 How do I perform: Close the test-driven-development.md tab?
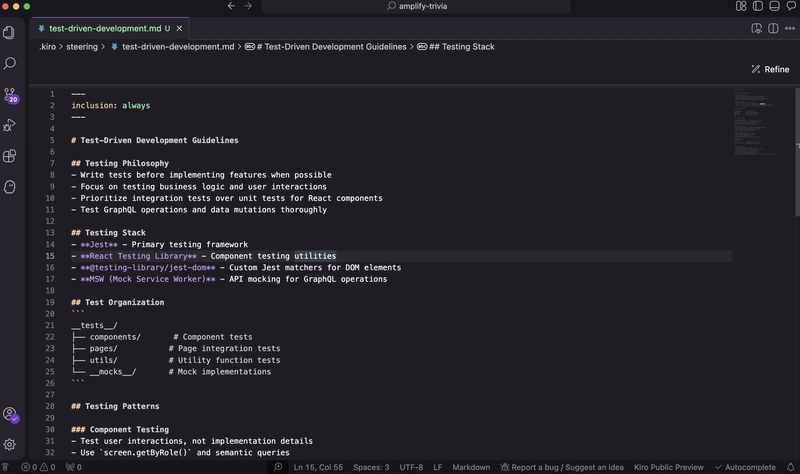179,29
